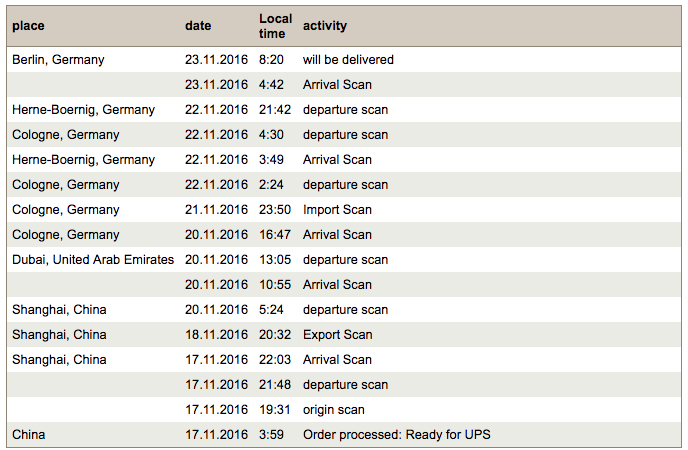Image resolution: width=688 pixels, height=450 pixels.
Task: Click the Cologne departure scan at 4:30
Action: [x=344, y=135]
